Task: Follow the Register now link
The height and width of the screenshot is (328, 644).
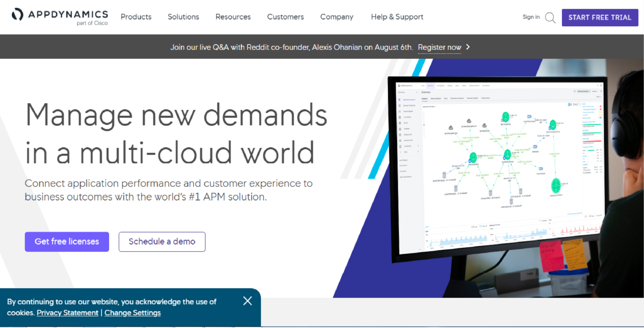Action: 439,47
